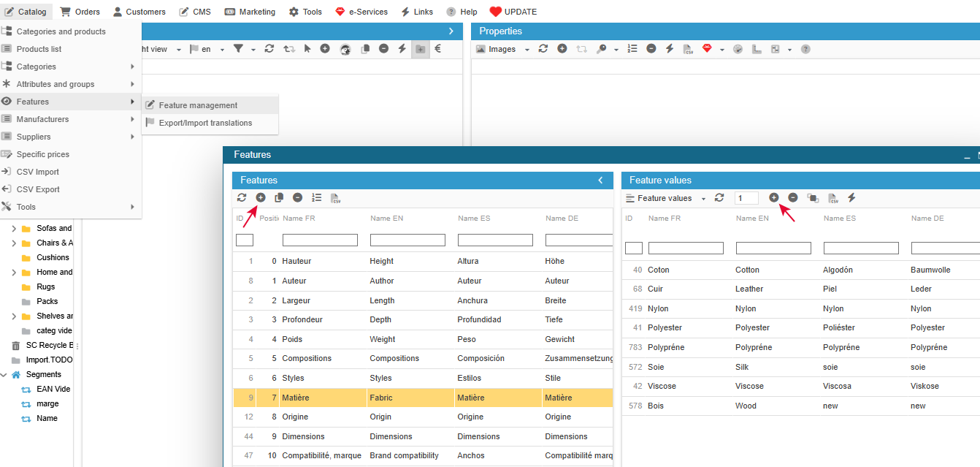This screenshot has width=980, height=467.
Task: Select 'EAN Vide' segment in tree
Action: (53, 389)
